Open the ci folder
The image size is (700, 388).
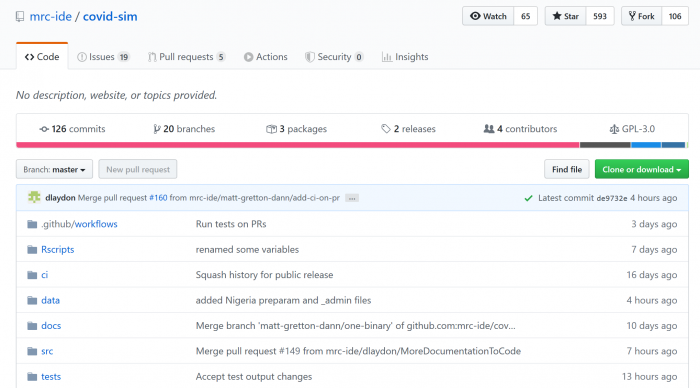tap(44, 275)
